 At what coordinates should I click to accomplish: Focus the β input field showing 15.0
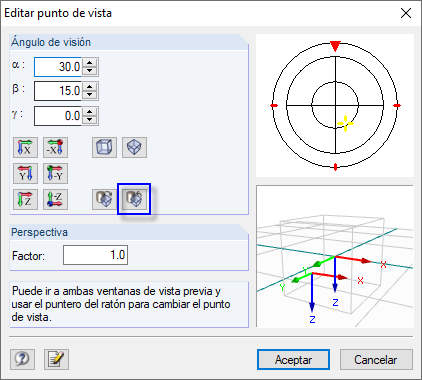click(58, 91)
